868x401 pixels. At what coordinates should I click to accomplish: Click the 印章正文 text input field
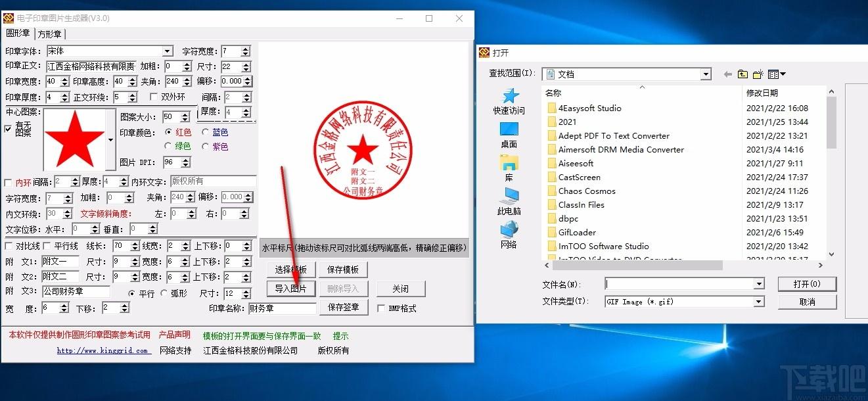91,66
